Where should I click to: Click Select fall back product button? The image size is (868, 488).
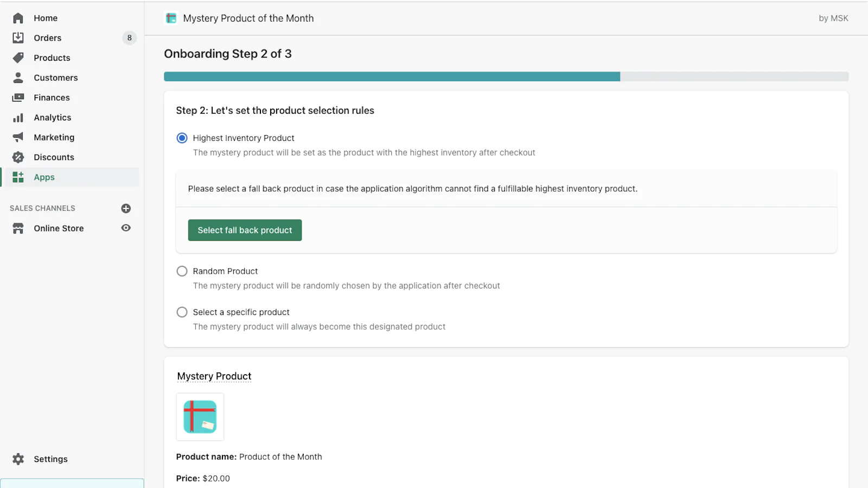245,230
